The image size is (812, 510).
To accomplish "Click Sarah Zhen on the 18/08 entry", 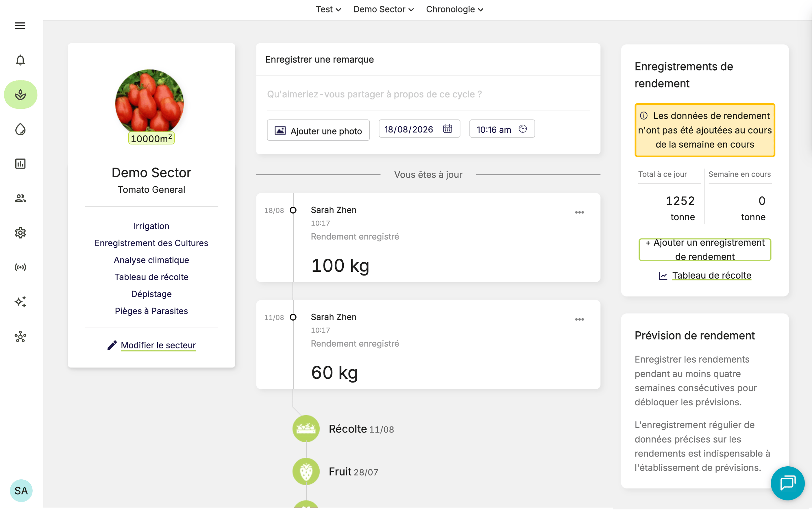I will (334, 210).
